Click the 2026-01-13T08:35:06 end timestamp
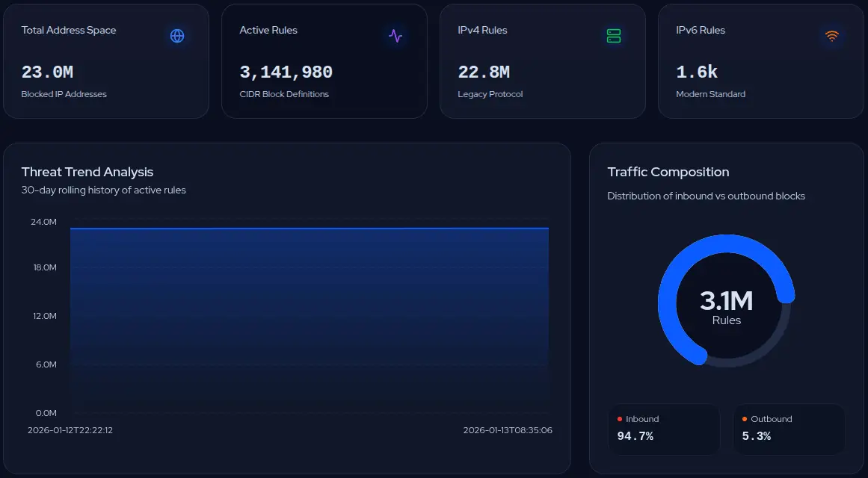This screenshot has height=478, width=868. [507, 430]
